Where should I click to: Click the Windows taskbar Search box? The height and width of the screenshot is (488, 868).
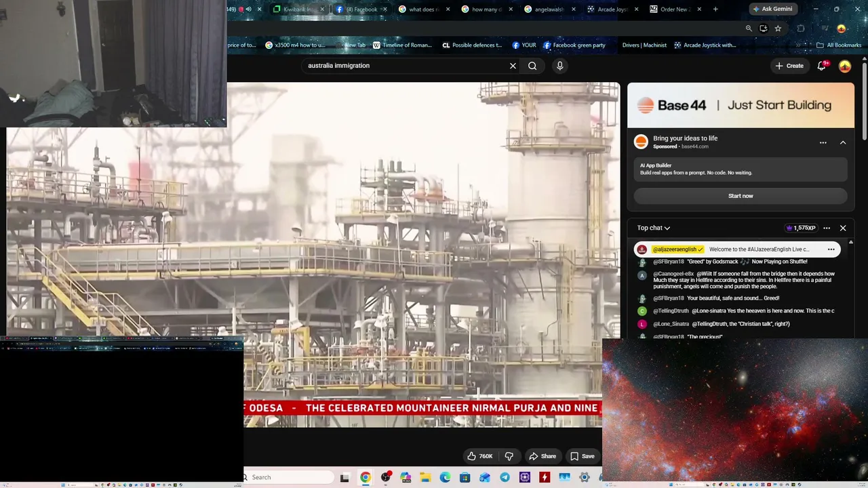pos(289,477)
